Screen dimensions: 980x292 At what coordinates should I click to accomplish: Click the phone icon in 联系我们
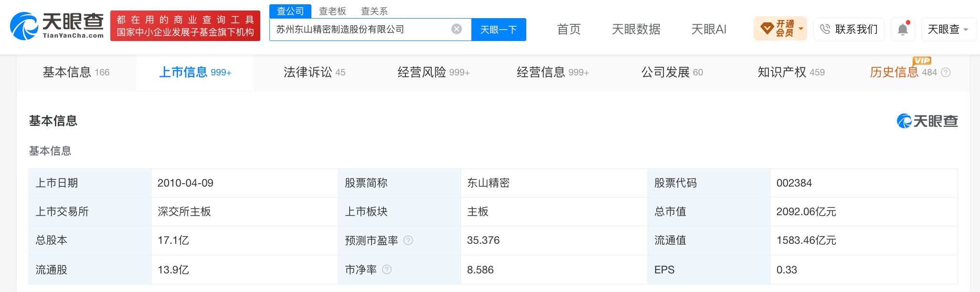point(825,29)
